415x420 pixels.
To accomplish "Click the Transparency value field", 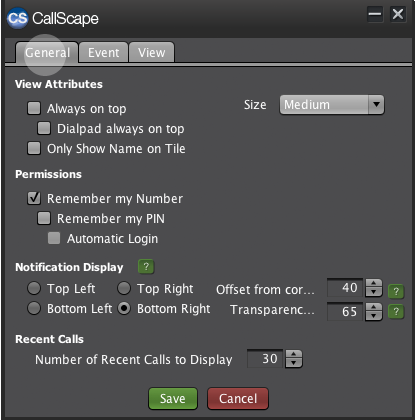I will click(345, 311).
